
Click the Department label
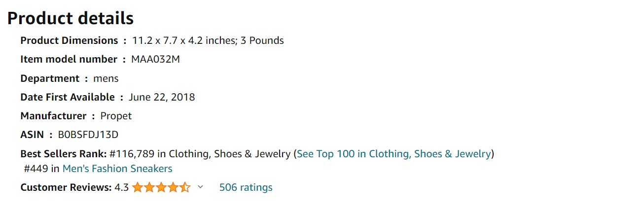click(50, 78)
